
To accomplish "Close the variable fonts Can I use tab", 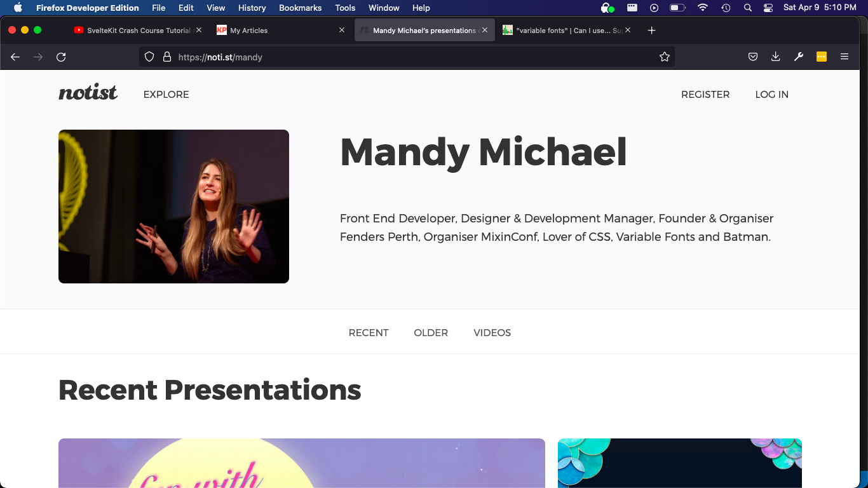I will (628, 30).
